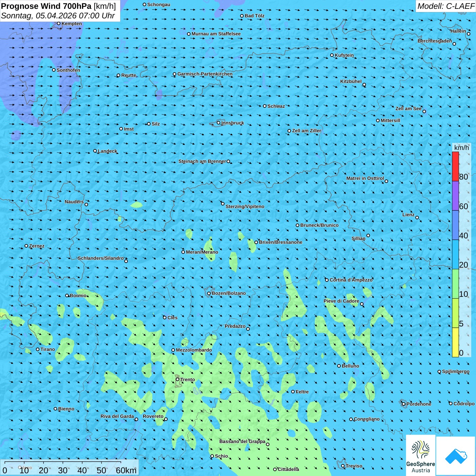Click the Berchtesgaden label
This screenshot has height=476, width=476.
coord(435,41)
